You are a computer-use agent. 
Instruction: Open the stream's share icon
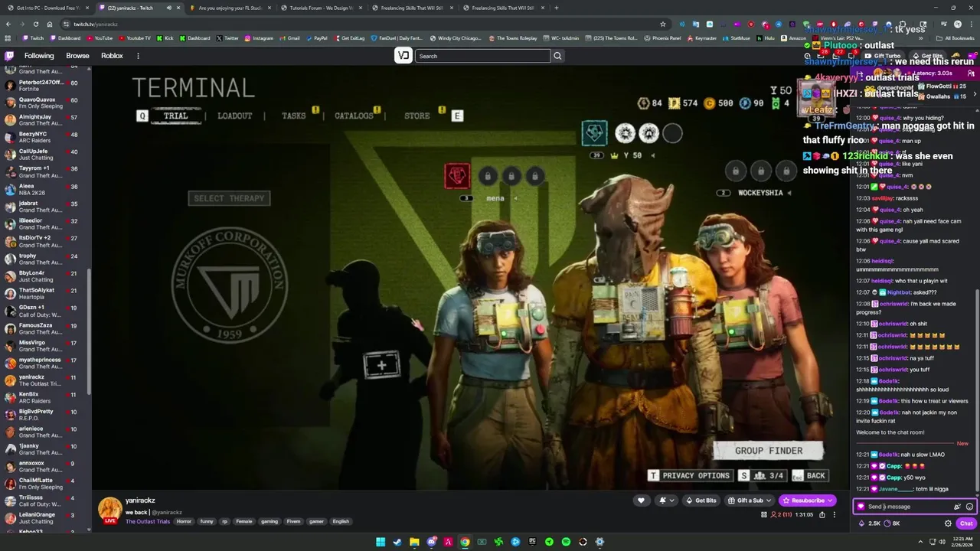pyautogui.click(x=822, y=514)
